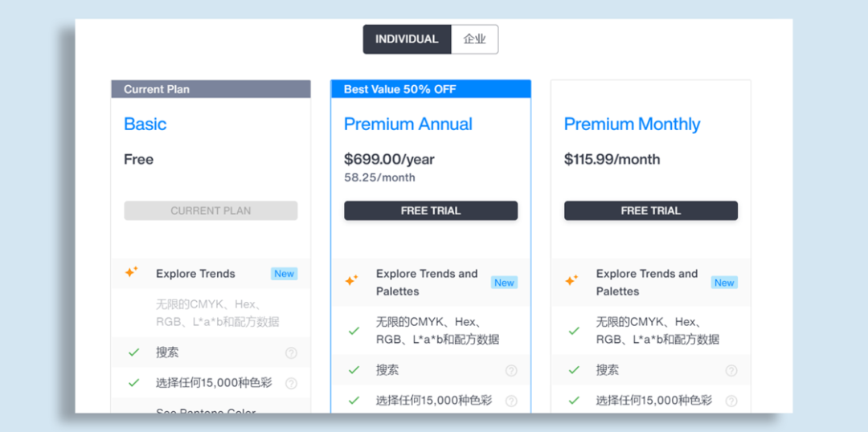Click help icon beside 选择任何15,000种色彩 in Basic plan

(x=291, y=383)
